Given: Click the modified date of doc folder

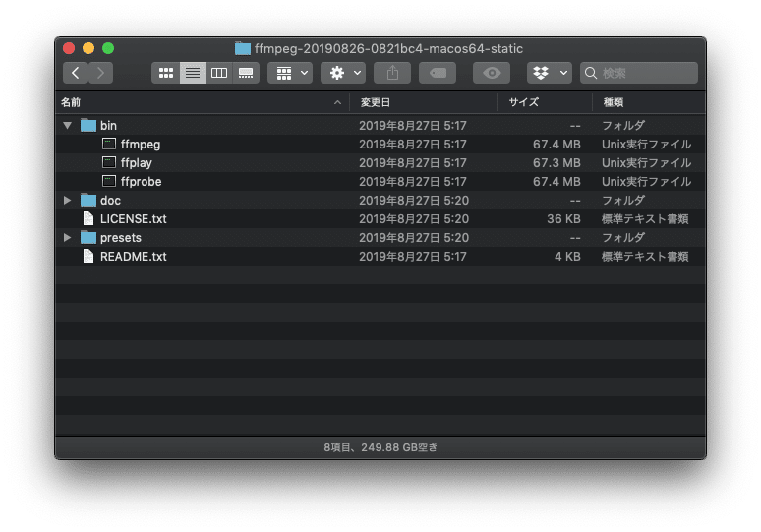Looking at the screenshot, I should click(x=414, y=200).
